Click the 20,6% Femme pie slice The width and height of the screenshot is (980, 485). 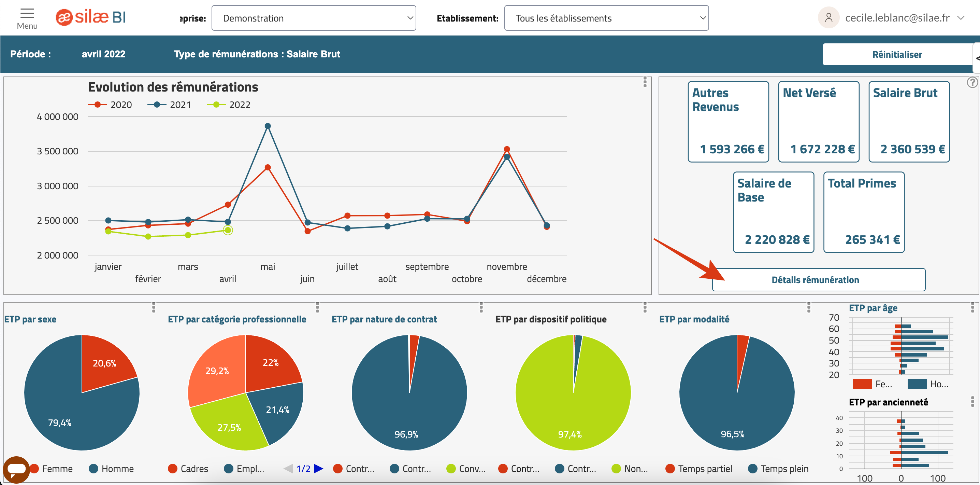tap(105, 363)
